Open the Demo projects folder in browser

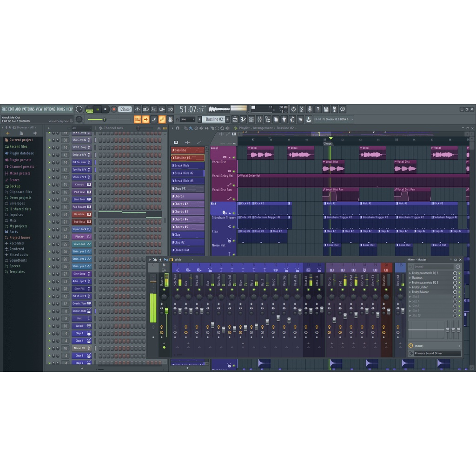(20, 198)
